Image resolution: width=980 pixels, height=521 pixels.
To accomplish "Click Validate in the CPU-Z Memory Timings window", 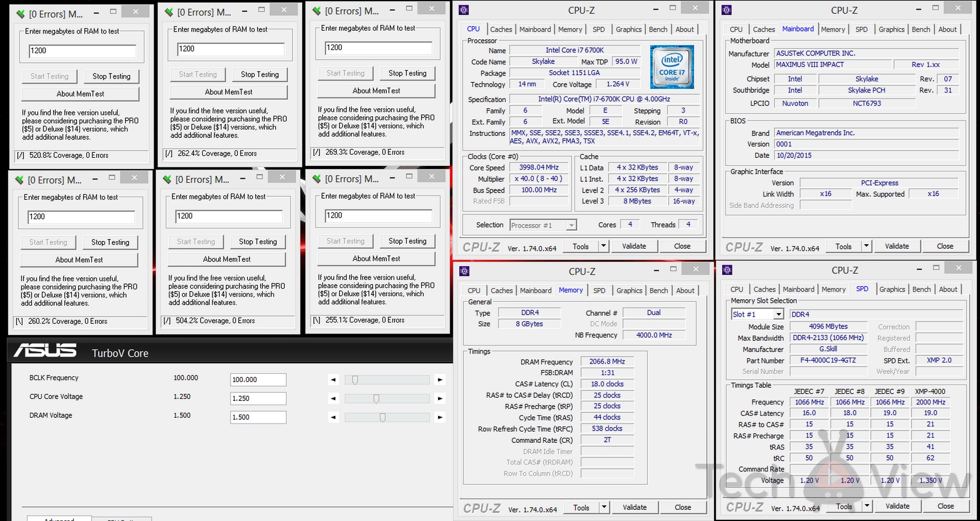I will [634, 507].
